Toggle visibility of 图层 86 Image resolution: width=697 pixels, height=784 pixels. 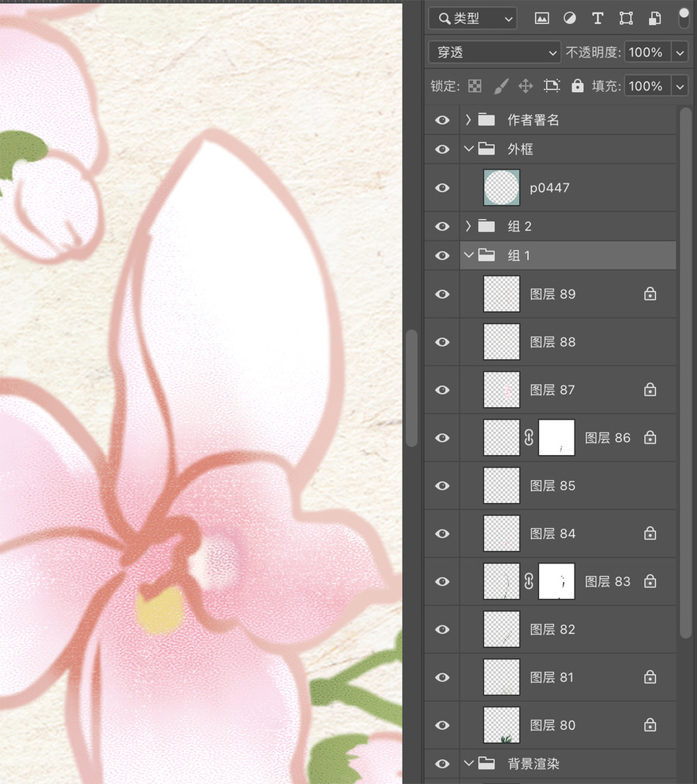441,437
